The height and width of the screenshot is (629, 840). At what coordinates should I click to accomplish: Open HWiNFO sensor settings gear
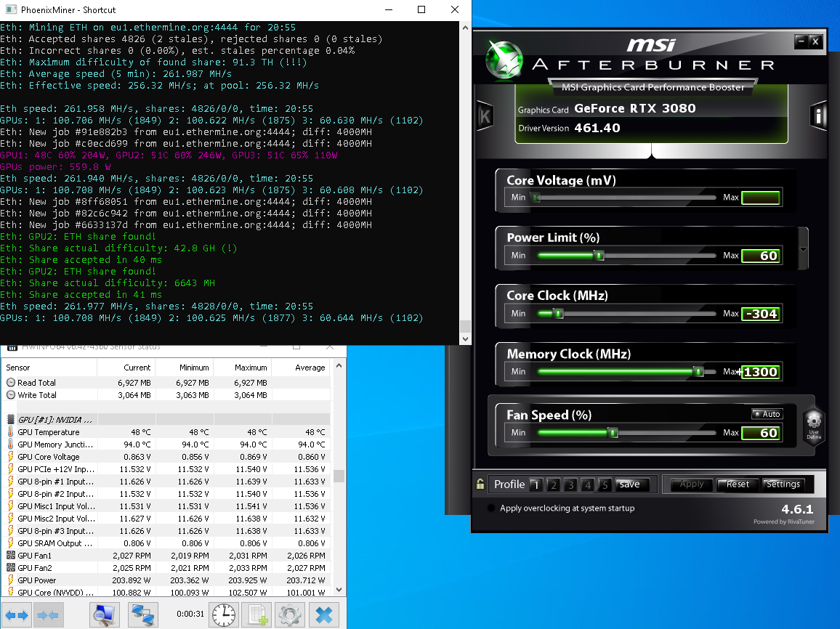(x=290, y=615)
